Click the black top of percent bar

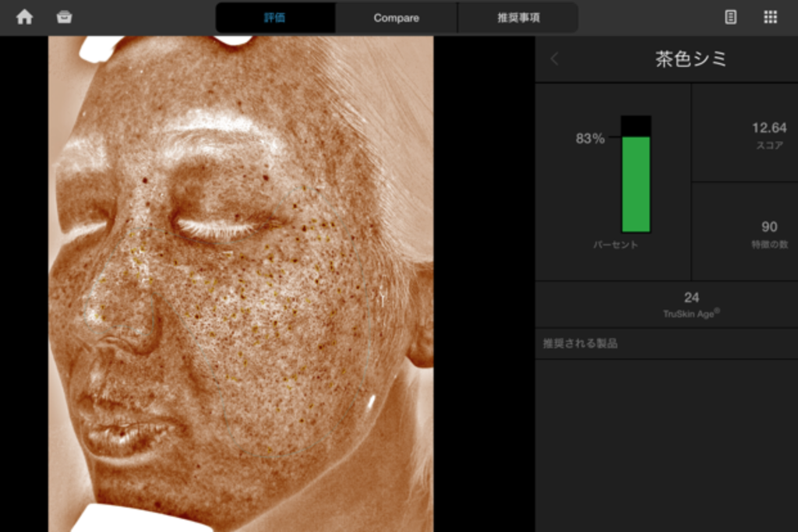click(x=636, y=125)
